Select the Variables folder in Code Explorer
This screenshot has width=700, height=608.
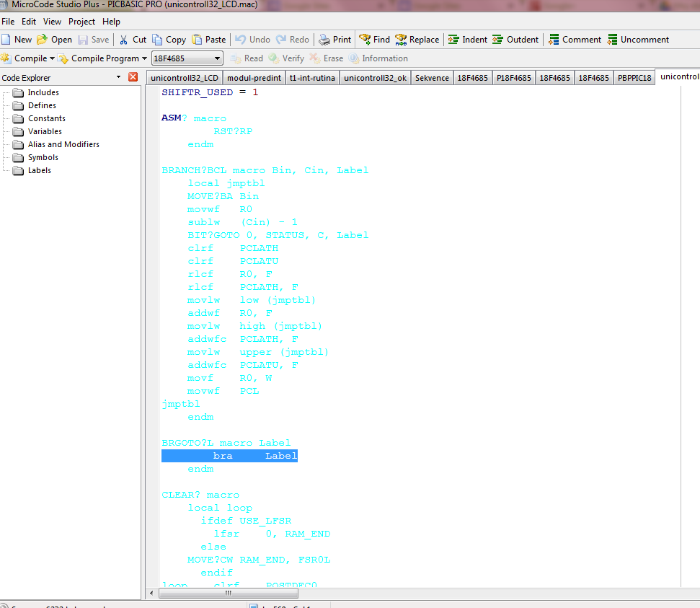point(45,131)
